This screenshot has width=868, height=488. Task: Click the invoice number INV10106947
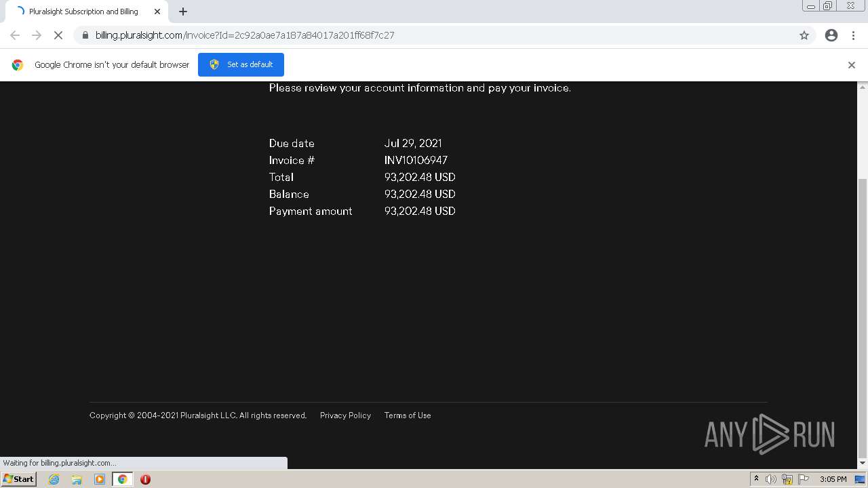tap(416, 161)
